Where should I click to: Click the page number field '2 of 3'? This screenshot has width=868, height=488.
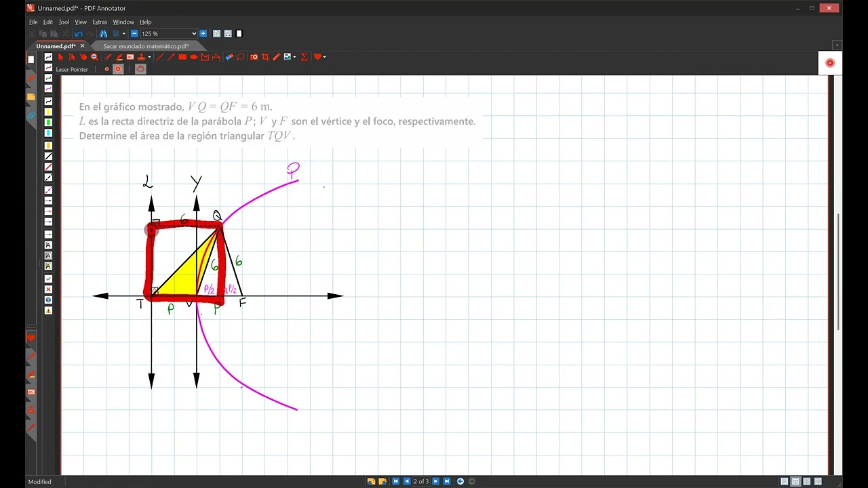[x=421, y=481]
